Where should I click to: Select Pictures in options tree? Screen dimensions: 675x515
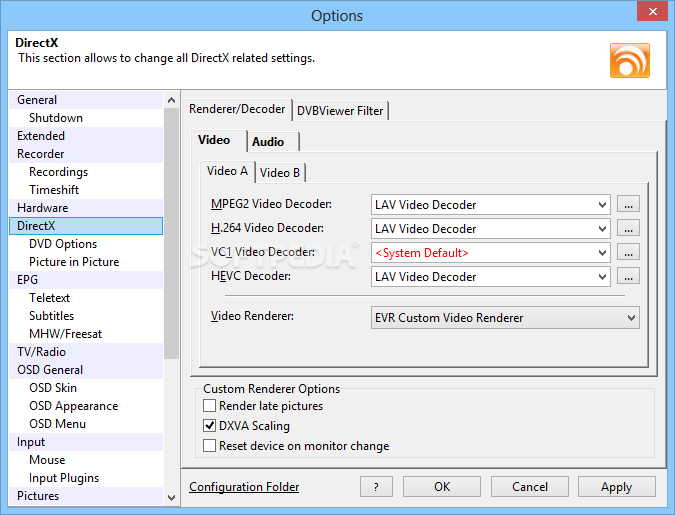click(86, 496)
